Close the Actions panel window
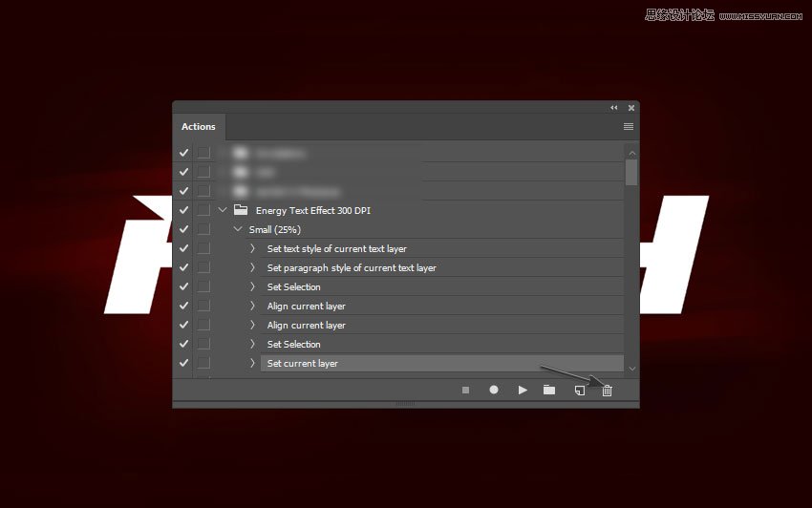812x508 pixels. tap(630, 108)
